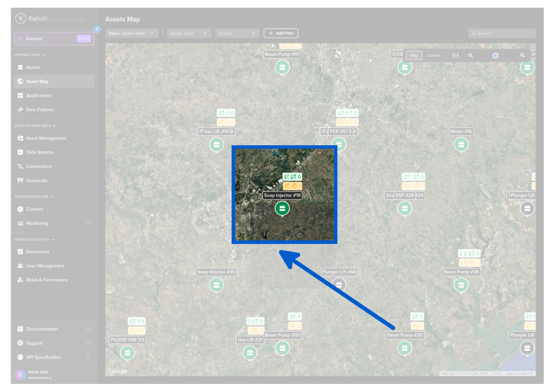Click the Add Filter button
555x392 pixels.
281,33
